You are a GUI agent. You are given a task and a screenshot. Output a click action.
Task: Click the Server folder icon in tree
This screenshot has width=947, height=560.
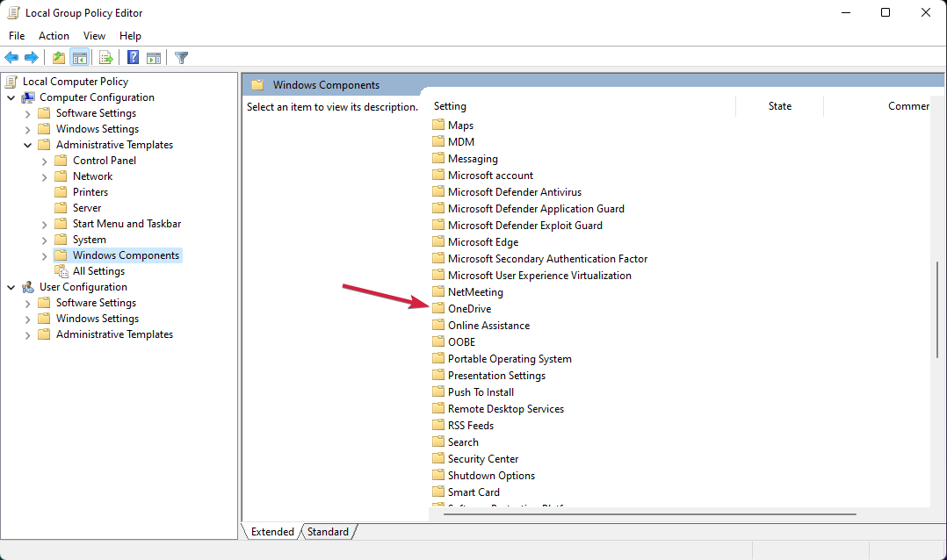61,207
